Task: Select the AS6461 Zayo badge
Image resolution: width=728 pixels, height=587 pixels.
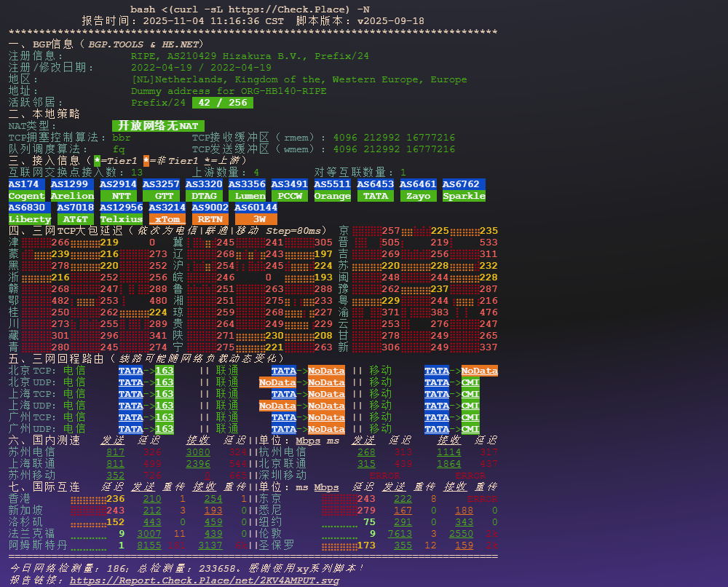Action: (418, 190)
